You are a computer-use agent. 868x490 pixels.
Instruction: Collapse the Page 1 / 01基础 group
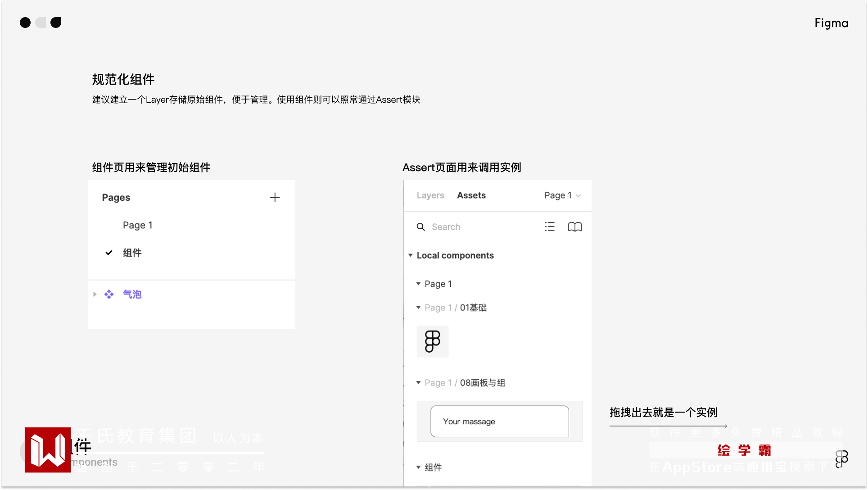pos(418,308)
